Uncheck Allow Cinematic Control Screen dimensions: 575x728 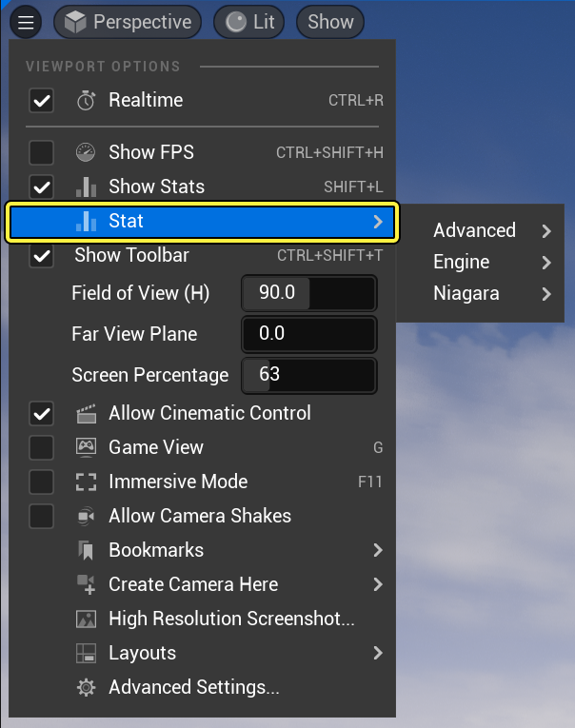[42, 413]
